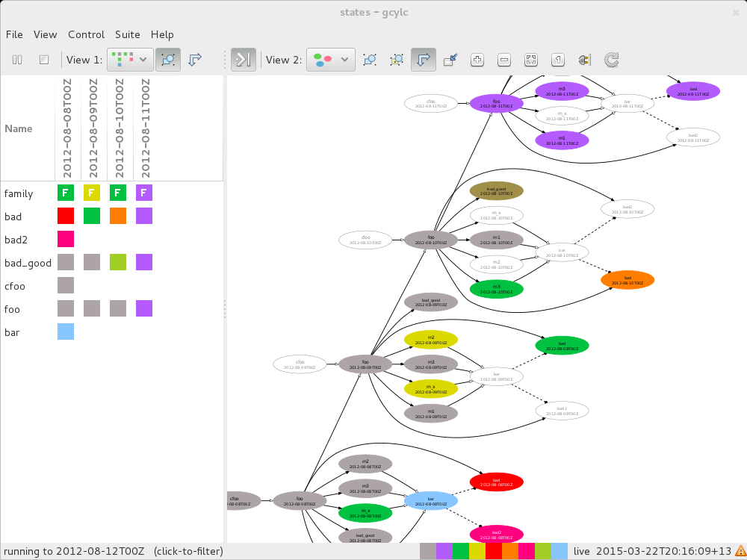Screen dimensions: 747x560
Task: Select the purple foo 2012-08-11T00Z graph node
Action: (x=497, y=103)
